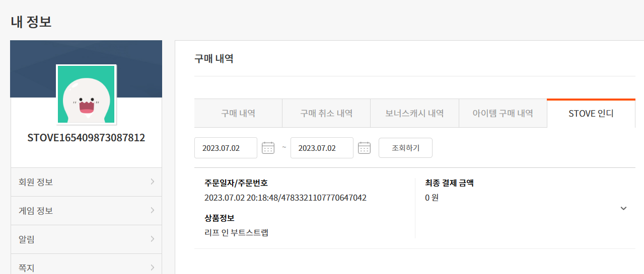Click the arrow beside 게임 정보
644x274 pixels.
pyautogui.click(x=152, y=211)
